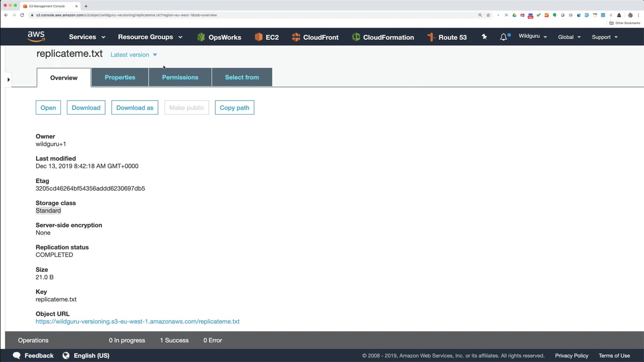Switch to the Properties tab

tap(120, 77)
